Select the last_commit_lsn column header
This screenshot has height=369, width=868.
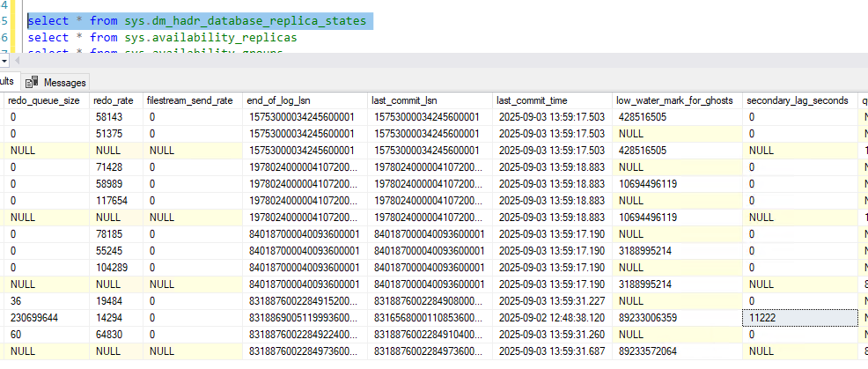click(x=431, y=100)
